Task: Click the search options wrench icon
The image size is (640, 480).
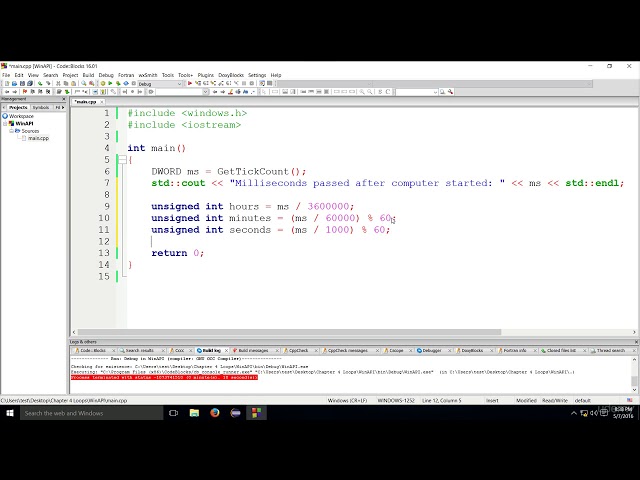Action: pos(450,92)
